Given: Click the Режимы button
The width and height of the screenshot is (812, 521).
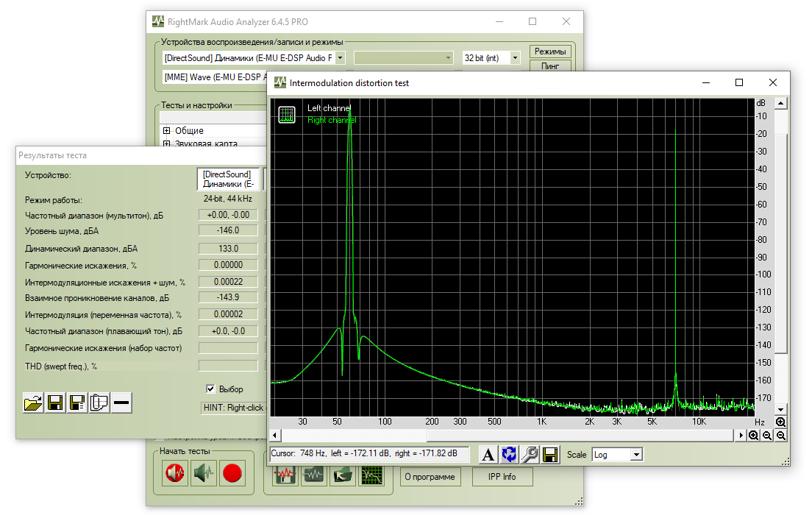Looking at the screenshot, I should click(x=550, y=52).
